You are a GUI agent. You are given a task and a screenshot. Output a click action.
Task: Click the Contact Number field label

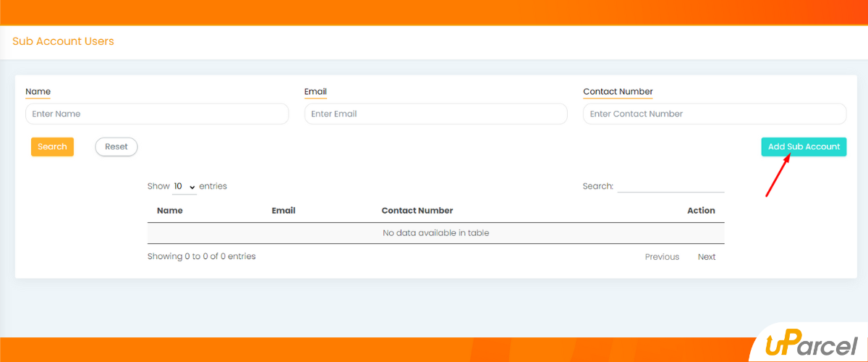618,92
